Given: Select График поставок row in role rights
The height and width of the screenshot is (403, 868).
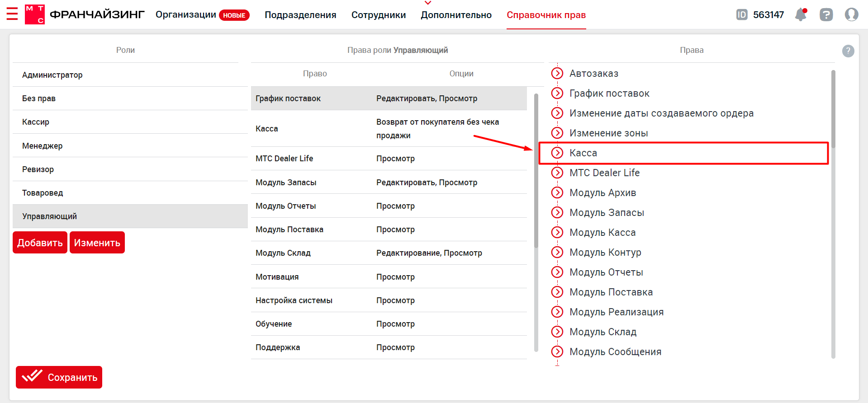Looking at the screenshot, I should click(389, 98).
